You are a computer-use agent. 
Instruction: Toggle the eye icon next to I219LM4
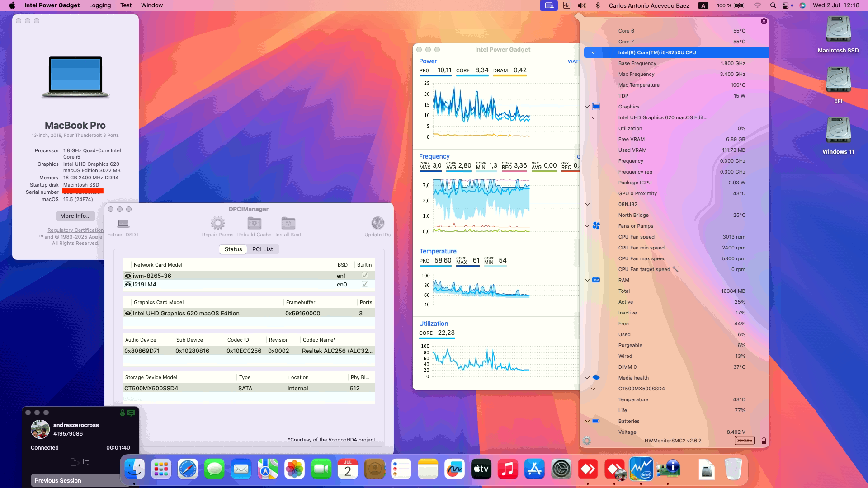coord(127,284)
